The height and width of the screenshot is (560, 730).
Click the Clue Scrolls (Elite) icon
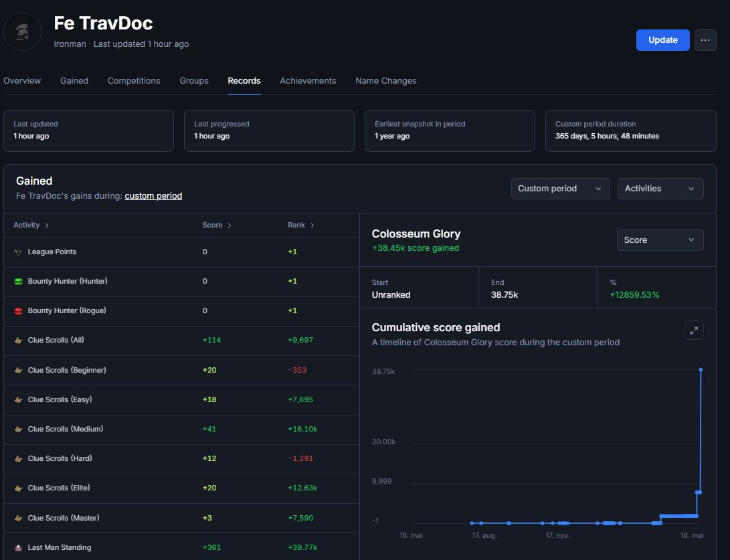(x=18, y=488)
